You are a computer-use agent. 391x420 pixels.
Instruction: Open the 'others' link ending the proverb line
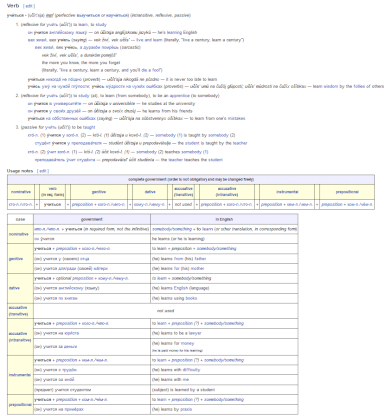(x=378, y=86)
